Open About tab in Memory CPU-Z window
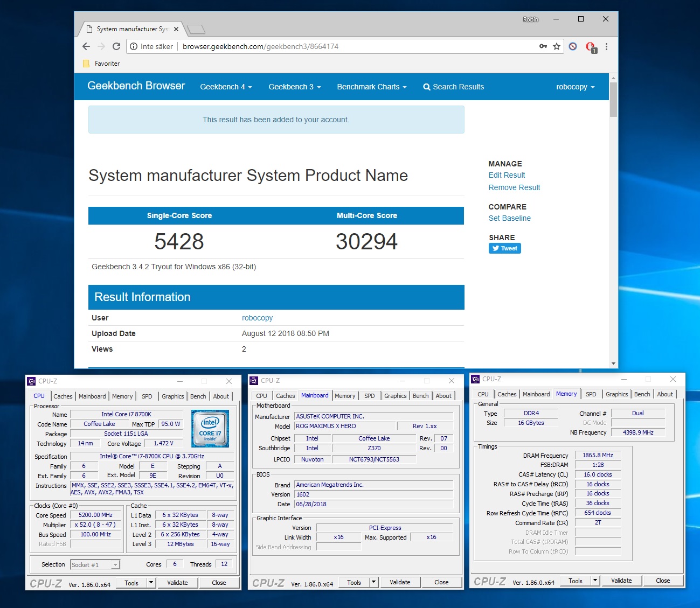 665,394
